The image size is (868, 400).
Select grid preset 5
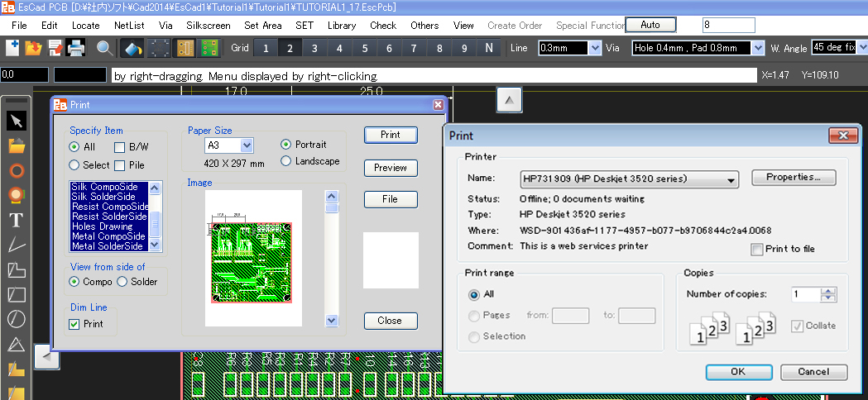(x=365, y=48)
